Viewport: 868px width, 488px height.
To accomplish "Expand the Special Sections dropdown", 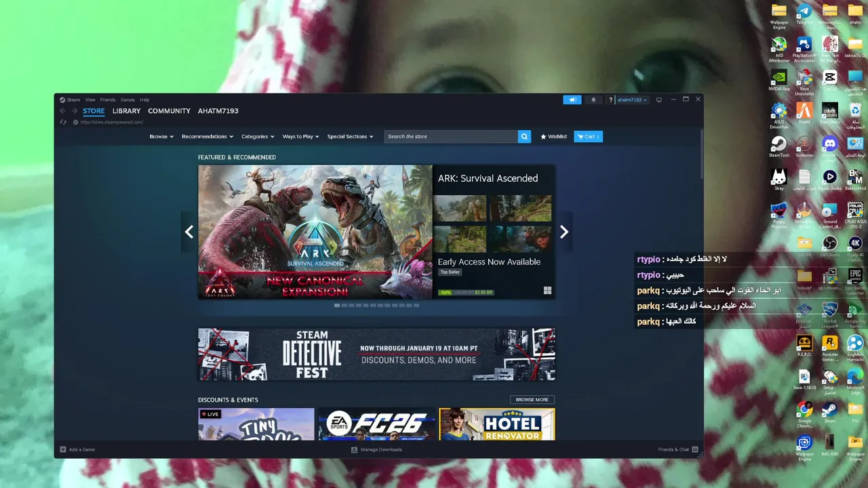I will point(350,136).
